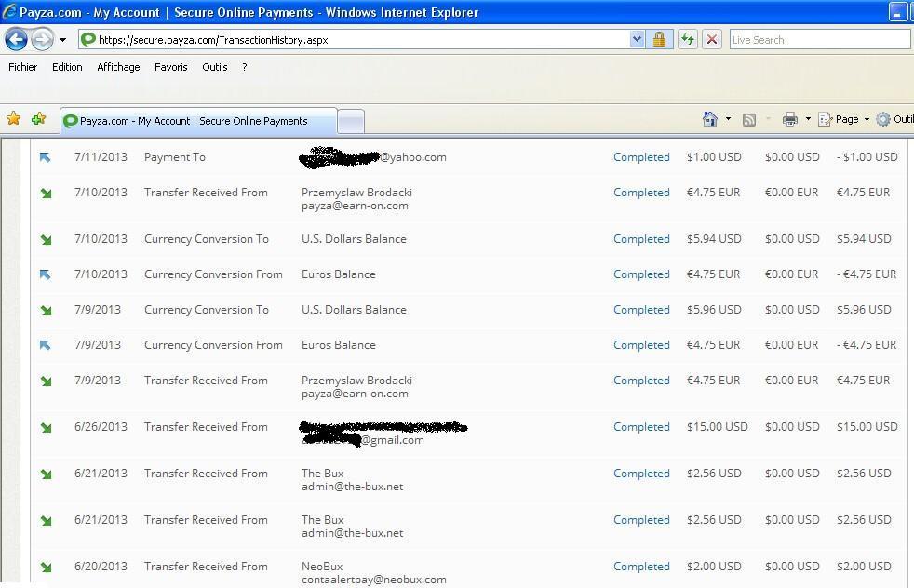Click Completed for 6/26/2013 $15.00 transfer
This screenshot has height=588, width=914.
pyautogui.click(x=641, y=426)
